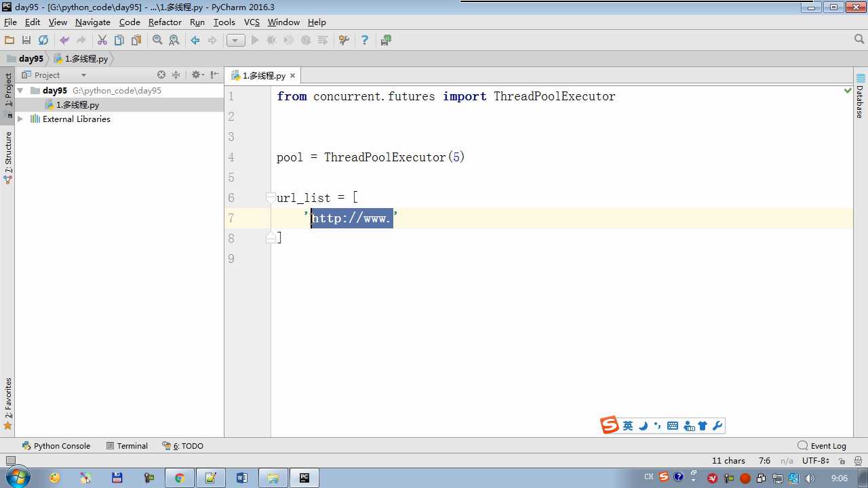The width and height of the screenshot is (868, 488).
Task: Click the Paste clipboard icon
Action: (x=136, y=41)
